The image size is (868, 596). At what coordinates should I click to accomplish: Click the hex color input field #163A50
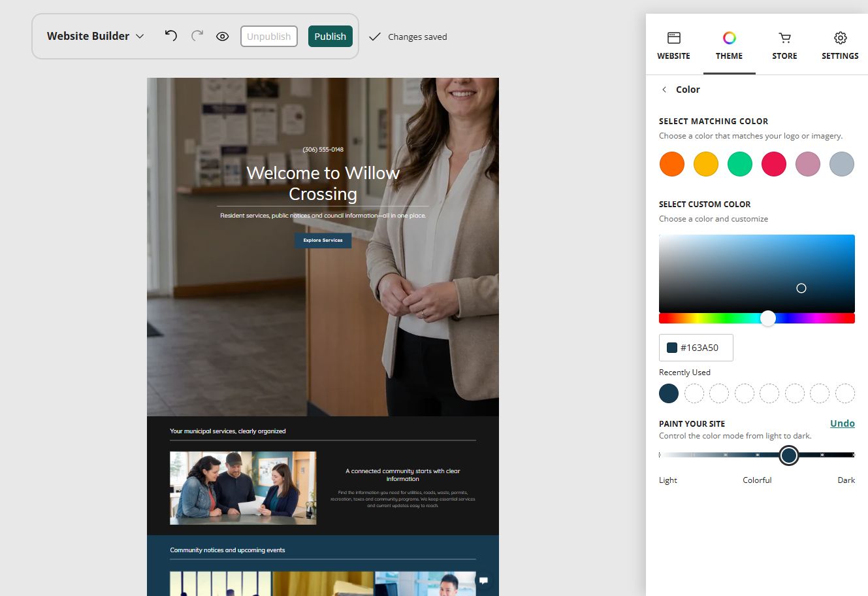point(696,348)
